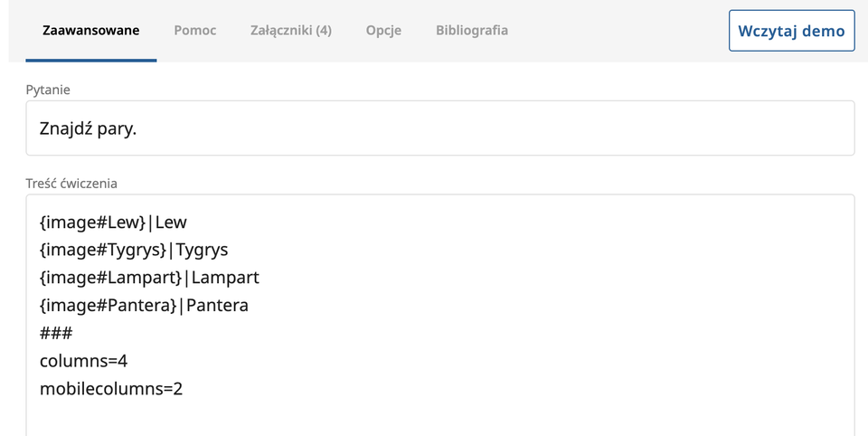Select the Bibliografia tab
The width and height of the screenshot is (868, 436).
[x=471, y=31]
